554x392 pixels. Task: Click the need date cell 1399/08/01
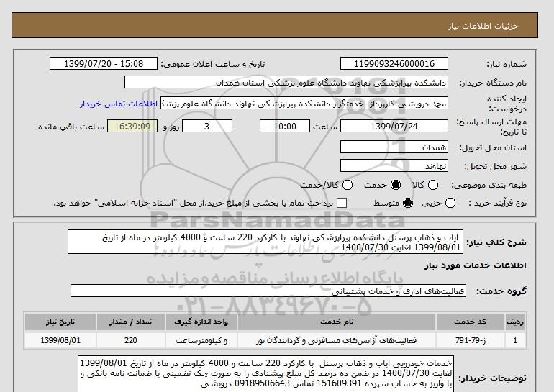pos(60,340)
